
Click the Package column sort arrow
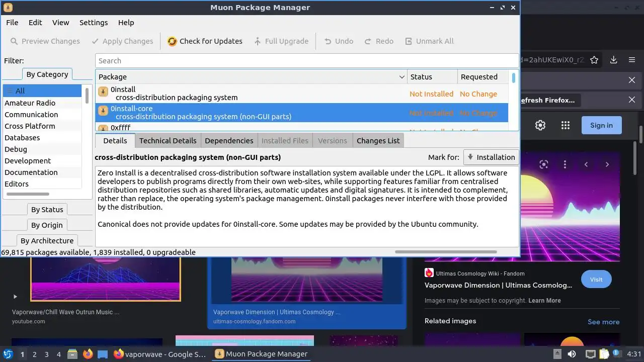click(x=401, y=77)
